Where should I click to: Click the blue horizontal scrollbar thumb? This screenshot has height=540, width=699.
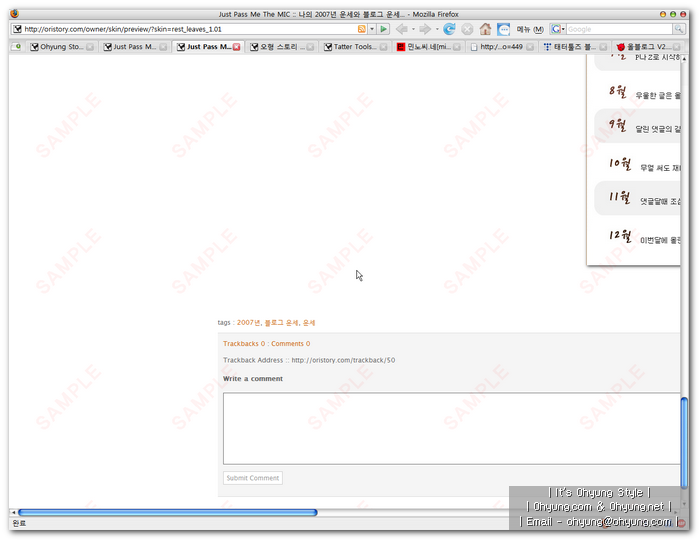coord(168,512)
